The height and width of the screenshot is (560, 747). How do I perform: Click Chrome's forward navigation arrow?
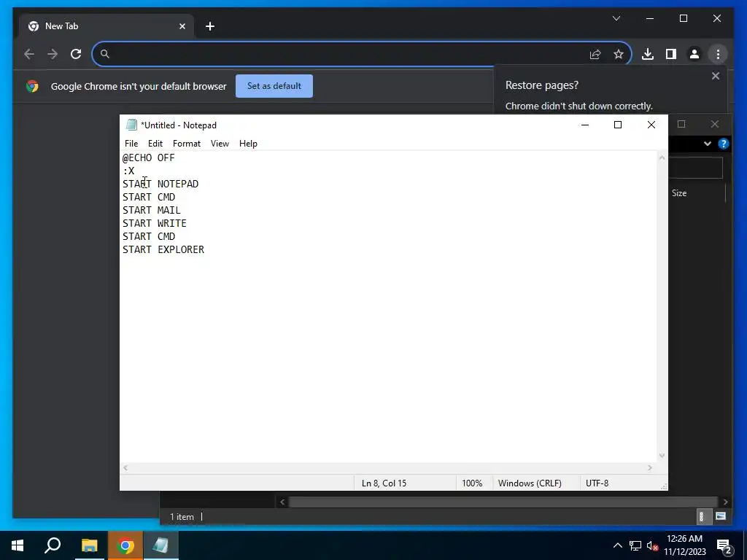point(53,54)
